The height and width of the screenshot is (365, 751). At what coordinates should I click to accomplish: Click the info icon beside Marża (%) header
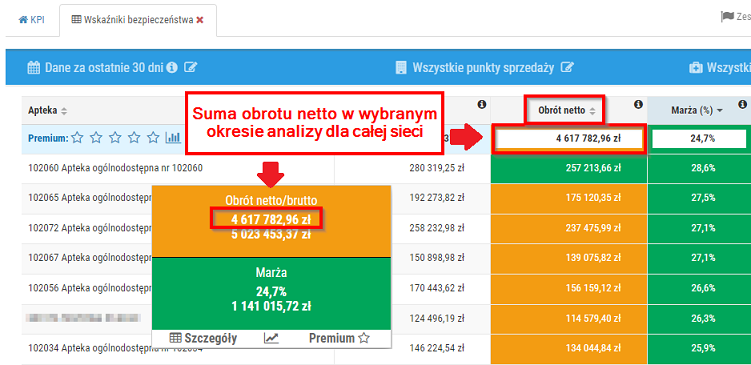[x=742, y=104]
